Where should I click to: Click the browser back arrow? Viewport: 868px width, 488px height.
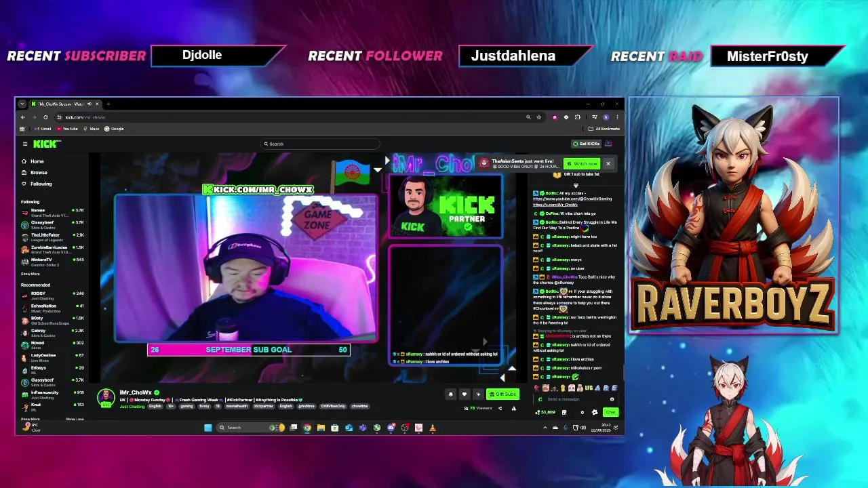pyautogui.click(x=23, y=117)
